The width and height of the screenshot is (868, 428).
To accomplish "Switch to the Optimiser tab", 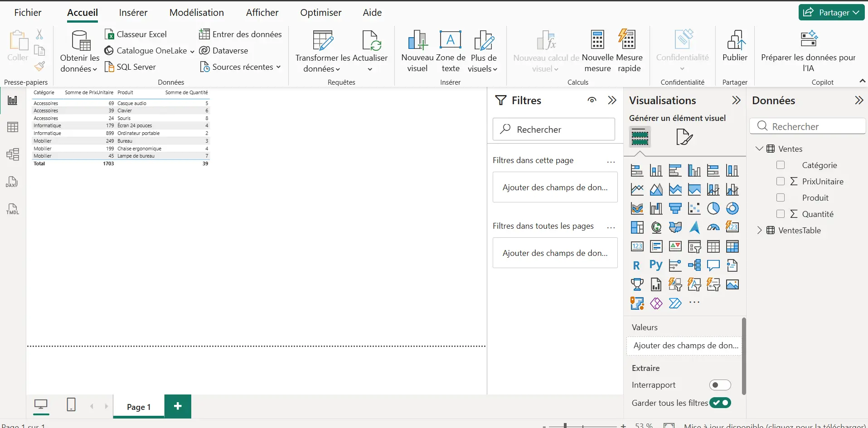I will (x=320, y=13).
